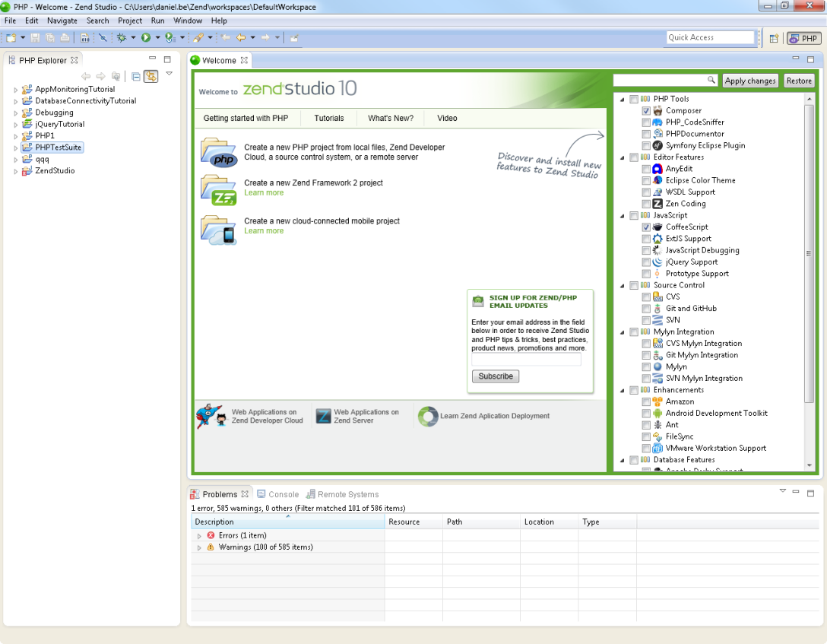Open the Remote Systems tab

342,494
